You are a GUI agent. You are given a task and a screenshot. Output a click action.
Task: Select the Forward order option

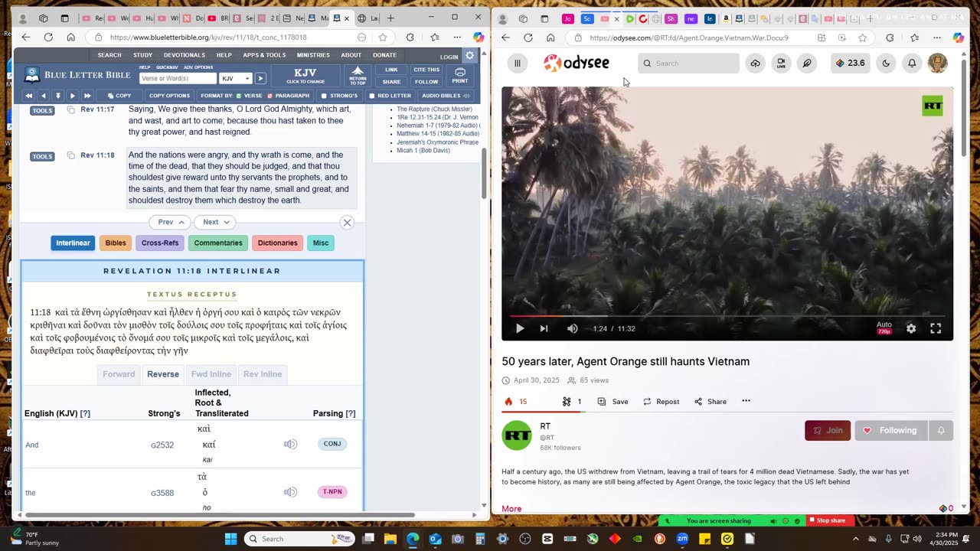pos(119,374)
